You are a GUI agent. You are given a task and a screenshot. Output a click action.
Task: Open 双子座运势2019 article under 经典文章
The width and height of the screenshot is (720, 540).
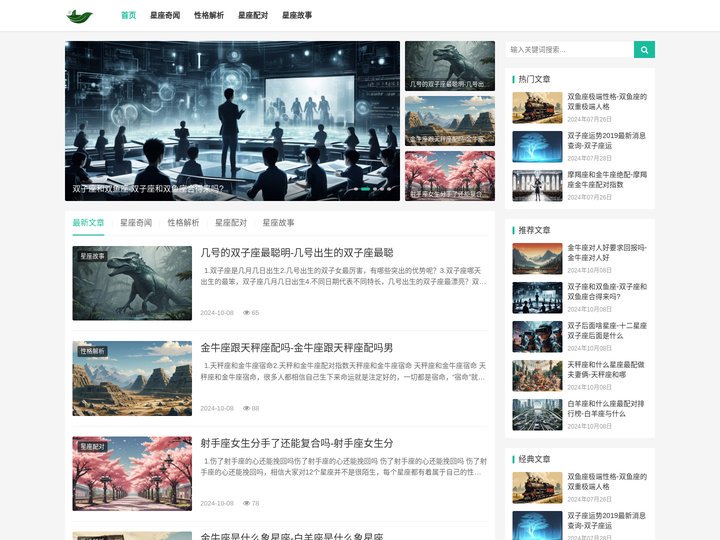point(607,521)
